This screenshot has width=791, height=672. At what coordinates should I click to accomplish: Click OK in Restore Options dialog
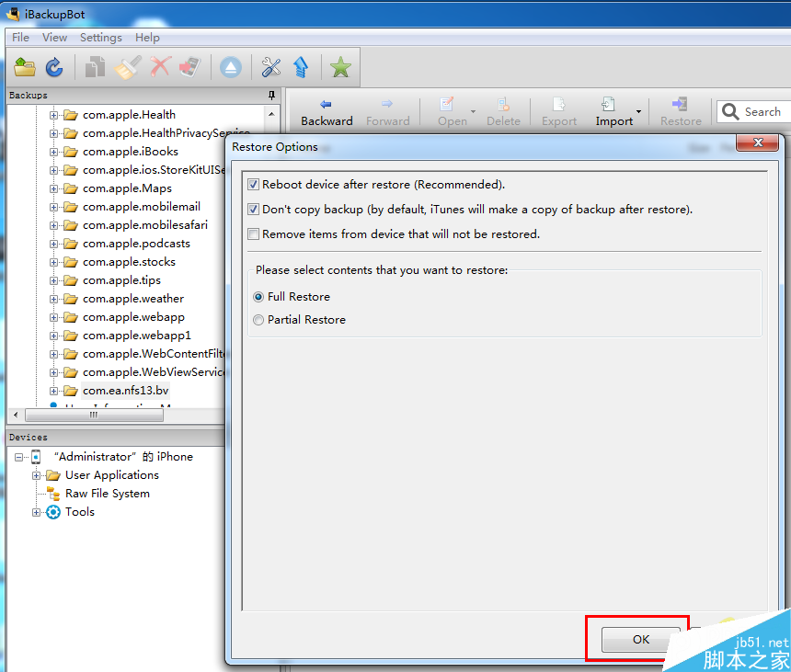tap(641, 639)
